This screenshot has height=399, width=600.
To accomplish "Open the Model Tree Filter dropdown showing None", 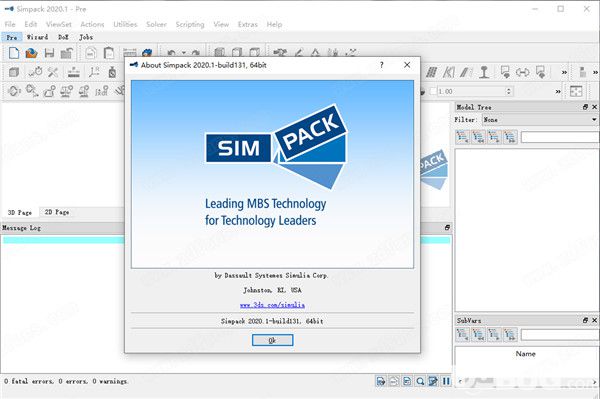I will (x=540, y=120).
